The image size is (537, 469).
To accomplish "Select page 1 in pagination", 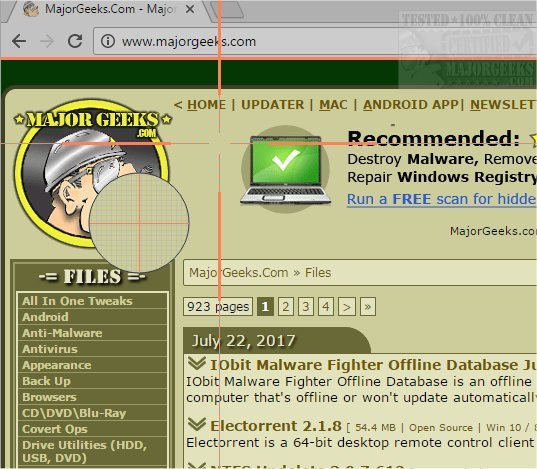I will pyautogui.click(x=265, y=307).
